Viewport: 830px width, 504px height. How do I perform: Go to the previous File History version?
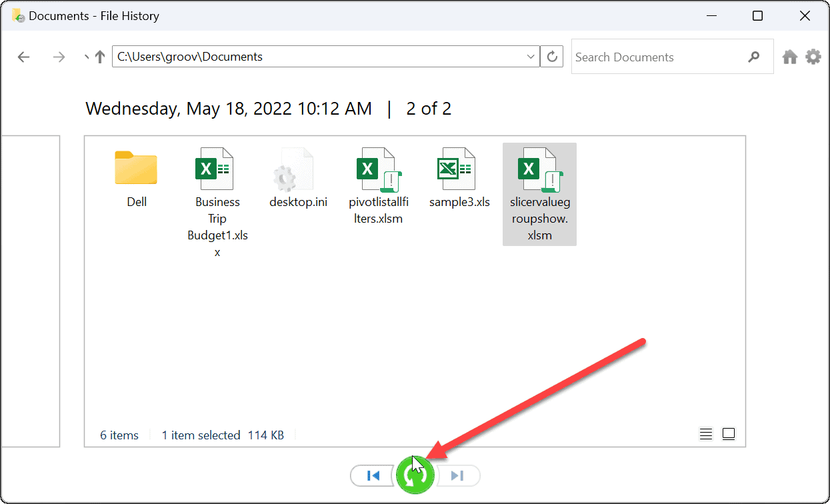373,475
